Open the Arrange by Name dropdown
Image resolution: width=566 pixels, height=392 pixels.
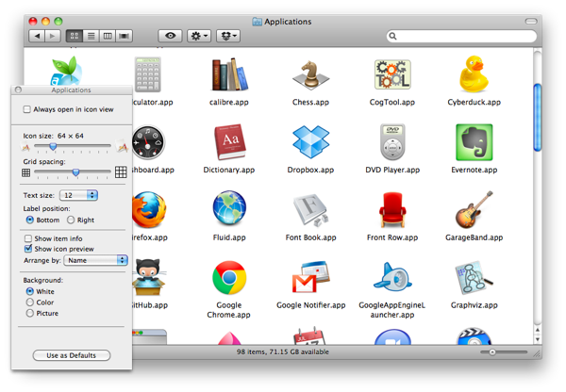[x=95, y=260]
